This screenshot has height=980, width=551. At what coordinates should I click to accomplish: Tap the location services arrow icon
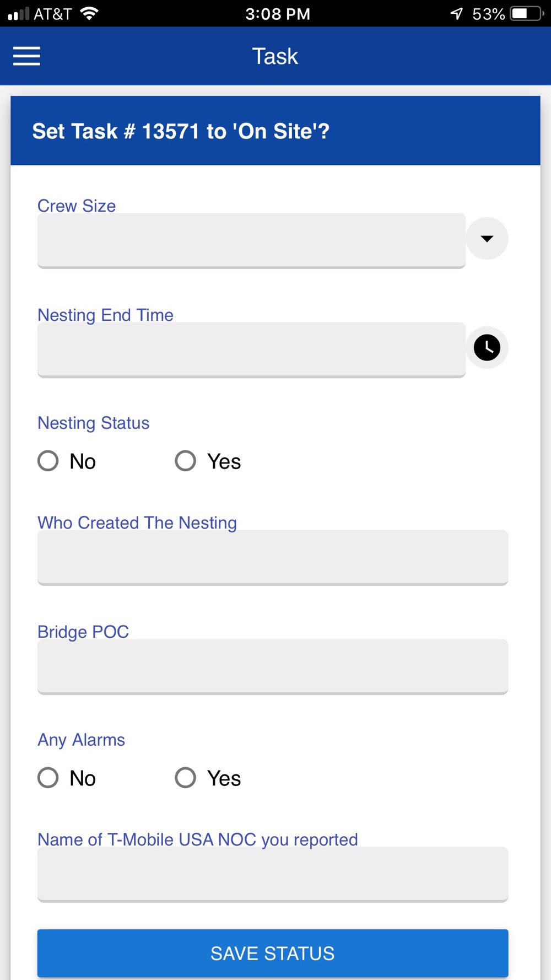point(456,14)
